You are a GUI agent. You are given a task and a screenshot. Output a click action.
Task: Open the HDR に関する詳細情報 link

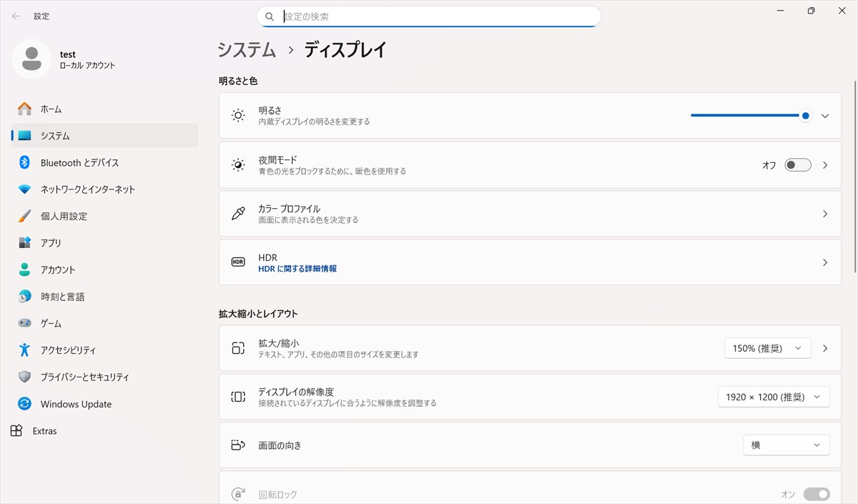(x=297, y=269)
